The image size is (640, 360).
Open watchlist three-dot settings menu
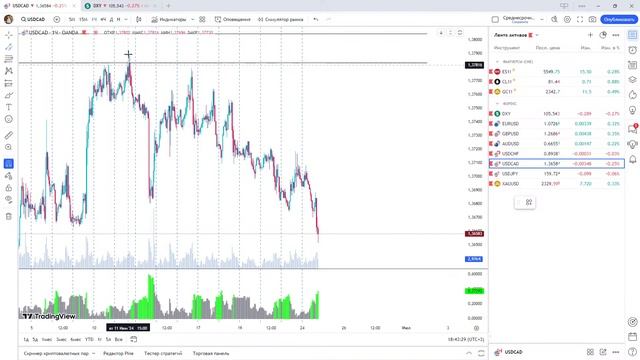tap(616, 35)
